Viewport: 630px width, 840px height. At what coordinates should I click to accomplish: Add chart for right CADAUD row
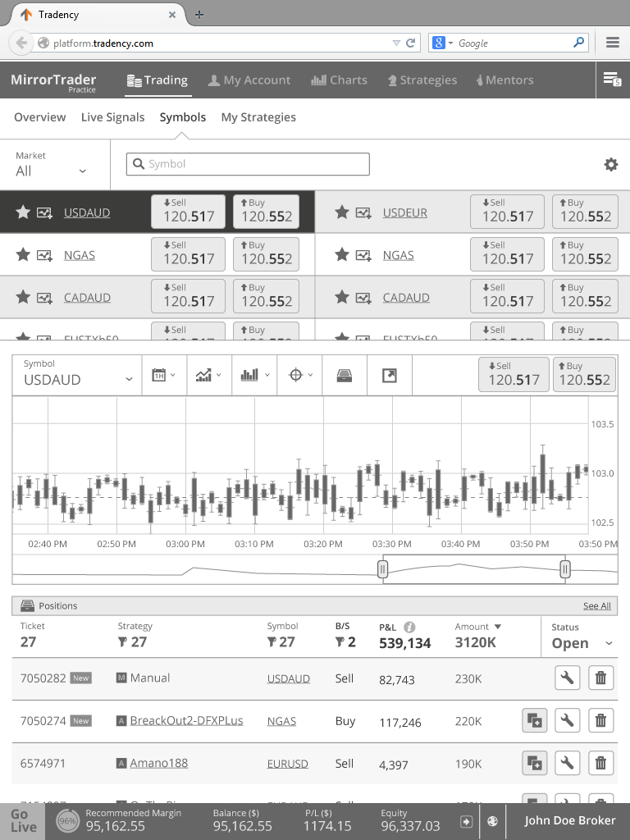(x=363, y=297)
